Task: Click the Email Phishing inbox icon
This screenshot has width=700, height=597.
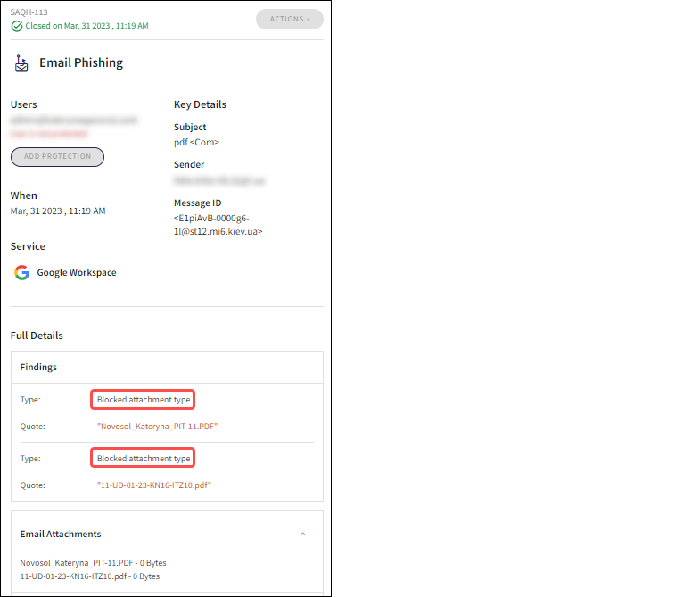Action: point(21,63)
